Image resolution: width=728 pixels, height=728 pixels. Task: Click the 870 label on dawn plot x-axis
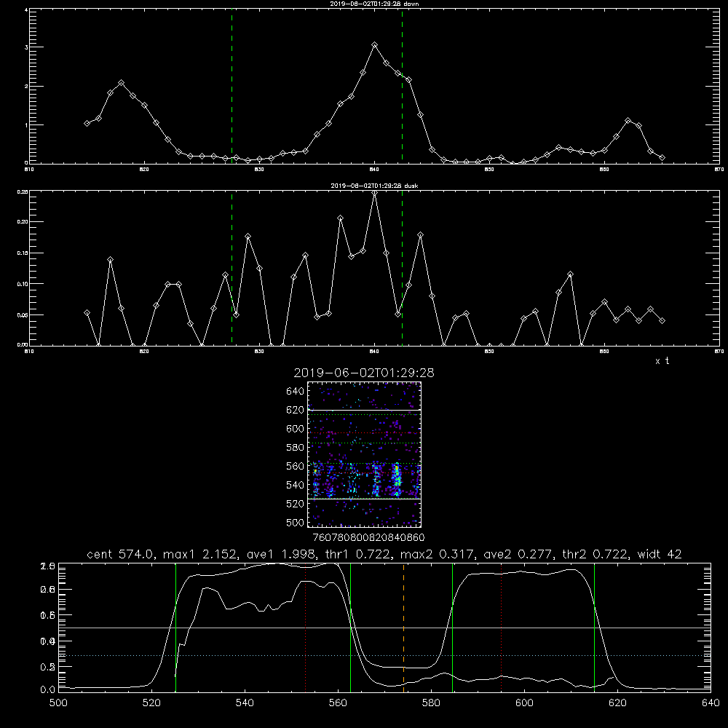click(719, 170)
